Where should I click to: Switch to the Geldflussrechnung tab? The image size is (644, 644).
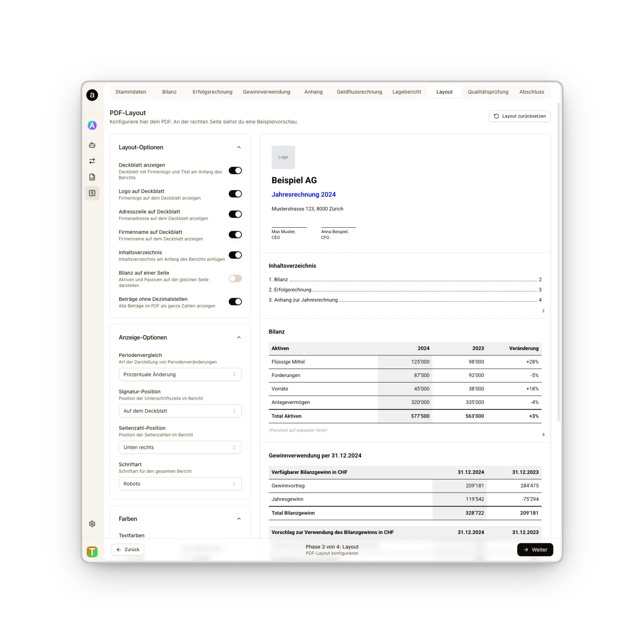359,92
